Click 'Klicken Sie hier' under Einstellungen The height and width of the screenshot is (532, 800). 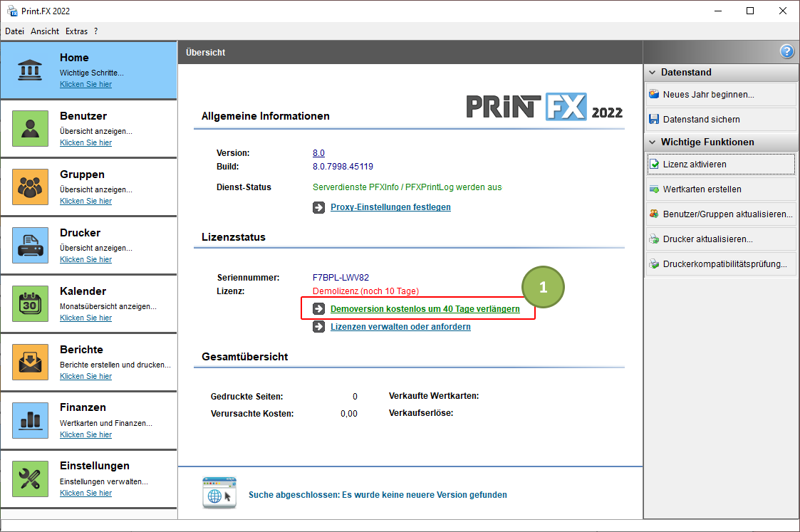pyautogui.click(x=85, y=494)
